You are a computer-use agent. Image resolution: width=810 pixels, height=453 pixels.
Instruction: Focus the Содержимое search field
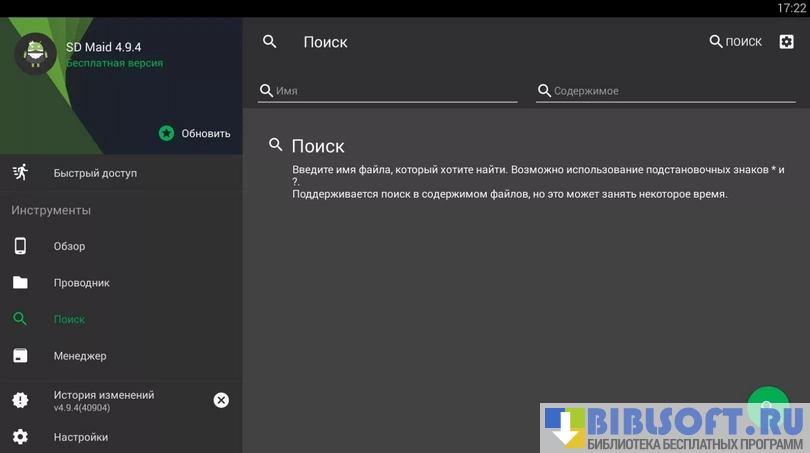click(672, 91)
